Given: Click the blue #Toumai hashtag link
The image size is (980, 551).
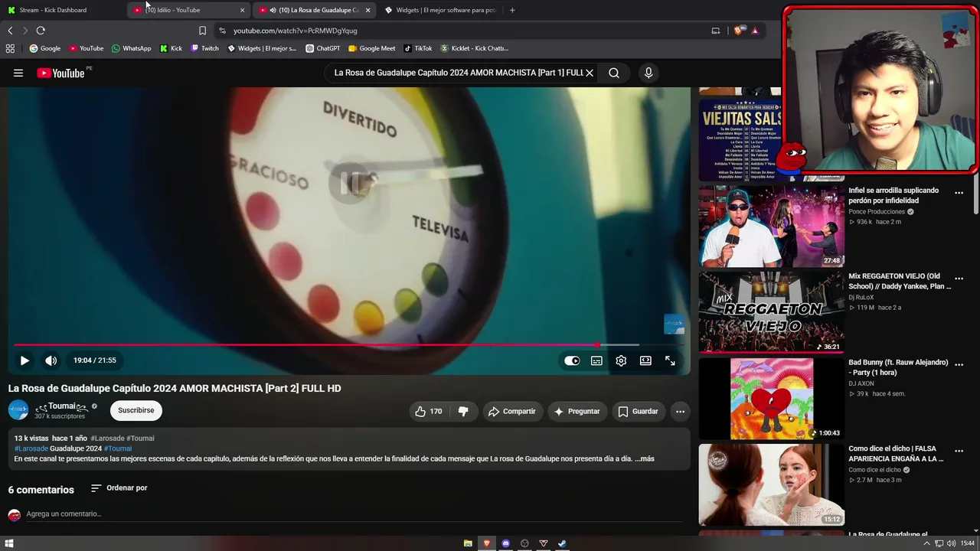Looking at the screenshot, I should pyautogui.click(x=118, y=448).
